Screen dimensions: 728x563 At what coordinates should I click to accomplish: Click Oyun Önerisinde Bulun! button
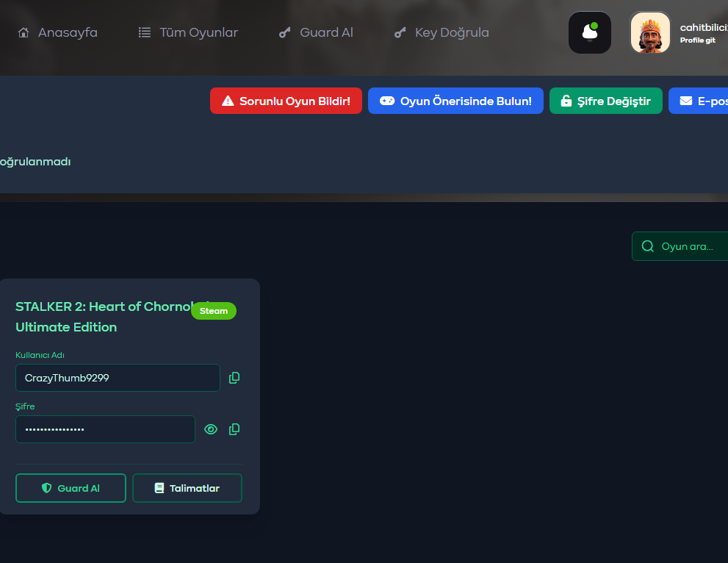[x=455, y=101]
